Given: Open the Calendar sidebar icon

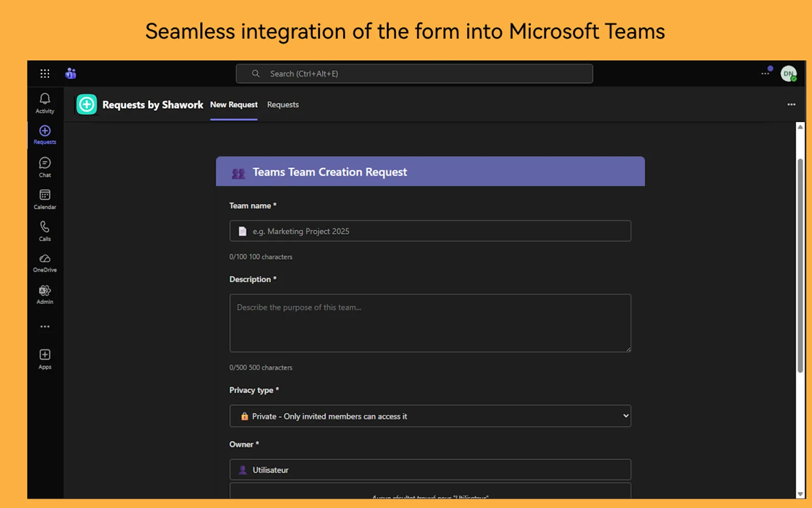Looking at the screenshot, I should (45, 200).
